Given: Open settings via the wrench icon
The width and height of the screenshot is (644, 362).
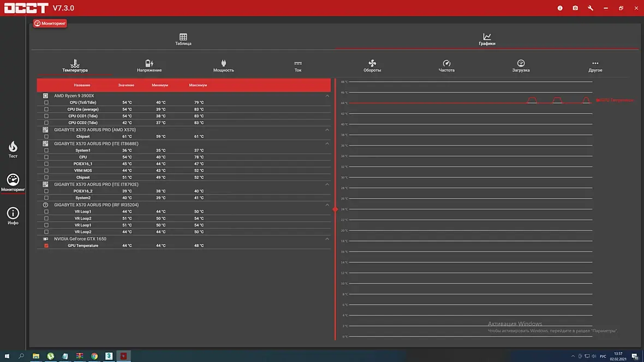Looking at the screenshot, I should click(x=590, y=8).
